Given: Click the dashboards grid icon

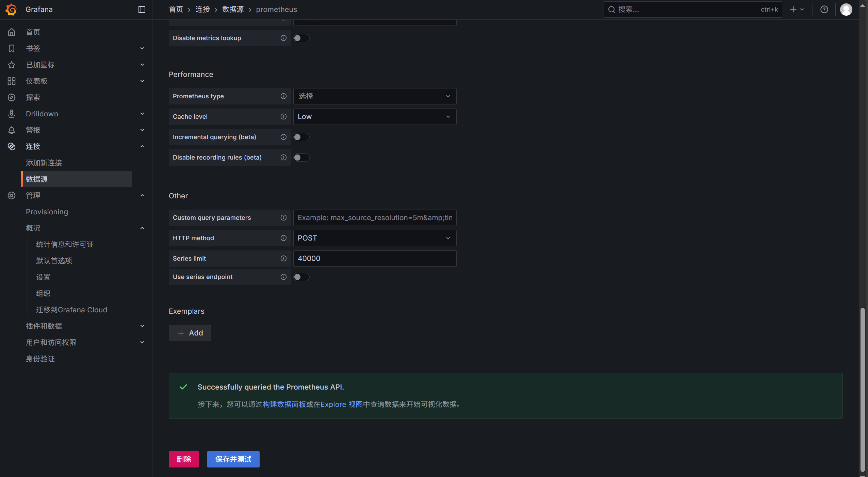Looking at the screenshot, I should (x=12, y=81).
